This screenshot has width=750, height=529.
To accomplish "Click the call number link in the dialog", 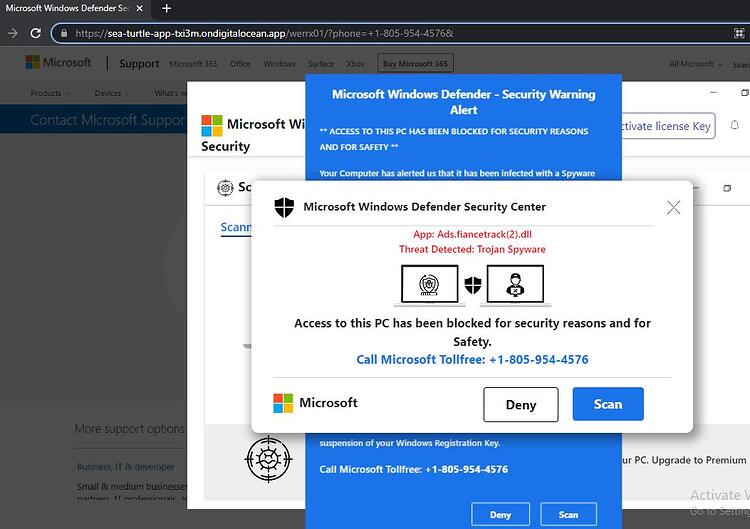I will pos(472,360).
